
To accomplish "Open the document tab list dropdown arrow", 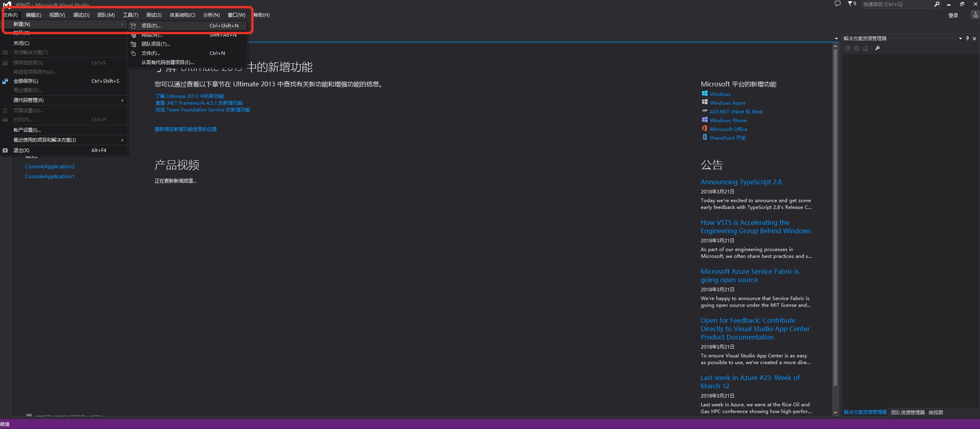I will tap(836, 39).
